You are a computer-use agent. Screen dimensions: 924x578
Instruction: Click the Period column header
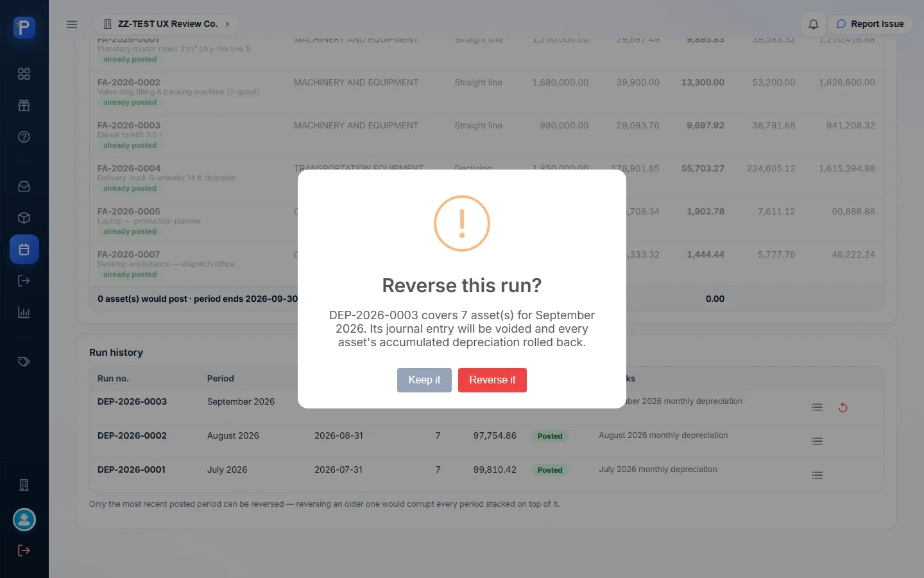click(221, 378)
